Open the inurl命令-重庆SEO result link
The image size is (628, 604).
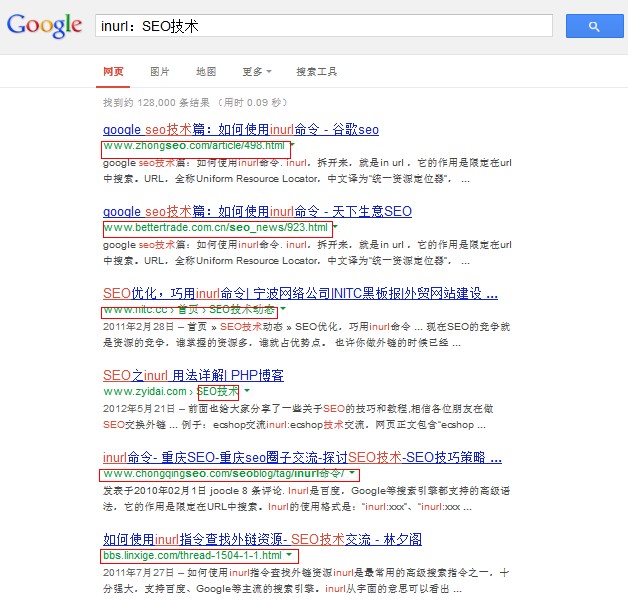300,457
